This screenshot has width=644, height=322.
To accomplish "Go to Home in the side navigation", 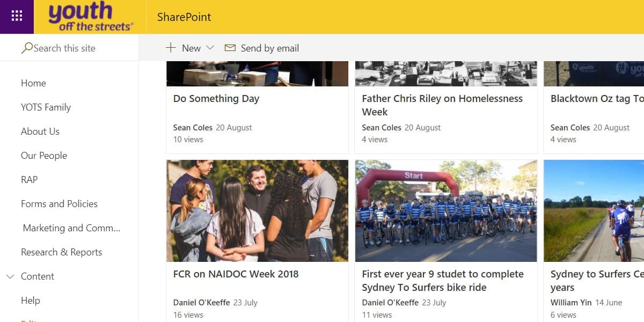I will click(33, 83).
